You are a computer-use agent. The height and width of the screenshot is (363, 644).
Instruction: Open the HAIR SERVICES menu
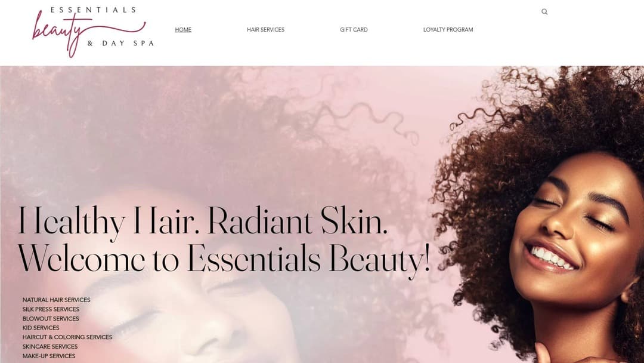coord(266,30)
